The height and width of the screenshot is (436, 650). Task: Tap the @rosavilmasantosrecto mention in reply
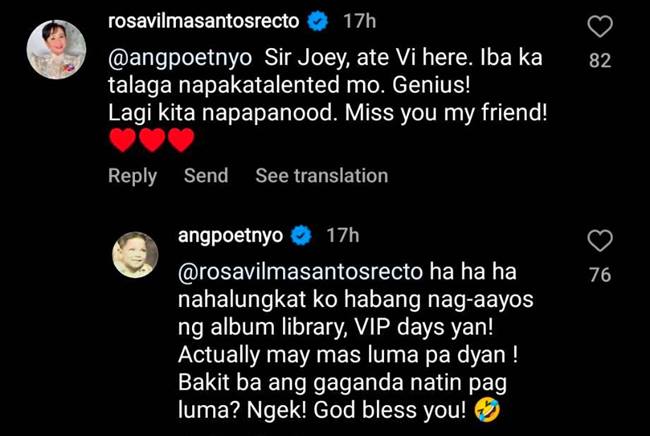pyautogui.click(x=301, y=272)
